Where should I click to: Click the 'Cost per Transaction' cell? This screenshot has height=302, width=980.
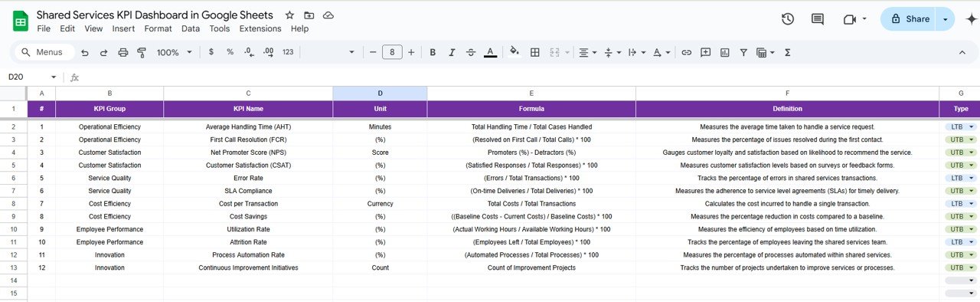click(248, 204)
